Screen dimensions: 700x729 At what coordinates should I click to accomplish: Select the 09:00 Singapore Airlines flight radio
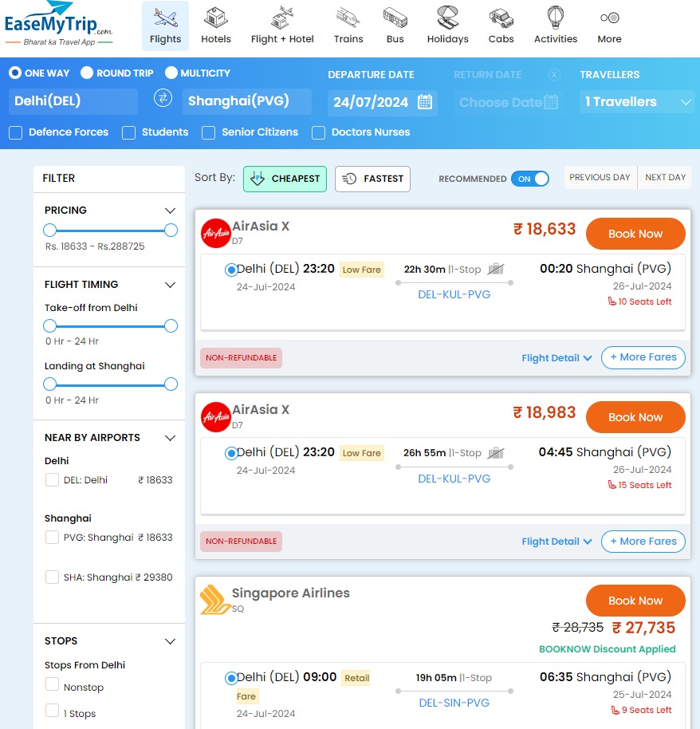[x=231, y=678]
